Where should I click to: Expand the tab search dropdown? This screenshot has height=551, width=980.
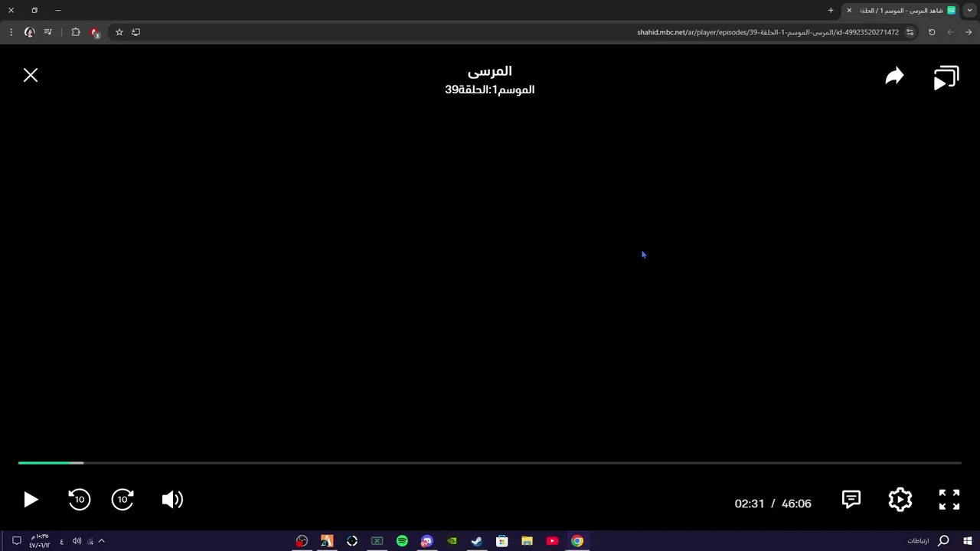coord(970,11)
